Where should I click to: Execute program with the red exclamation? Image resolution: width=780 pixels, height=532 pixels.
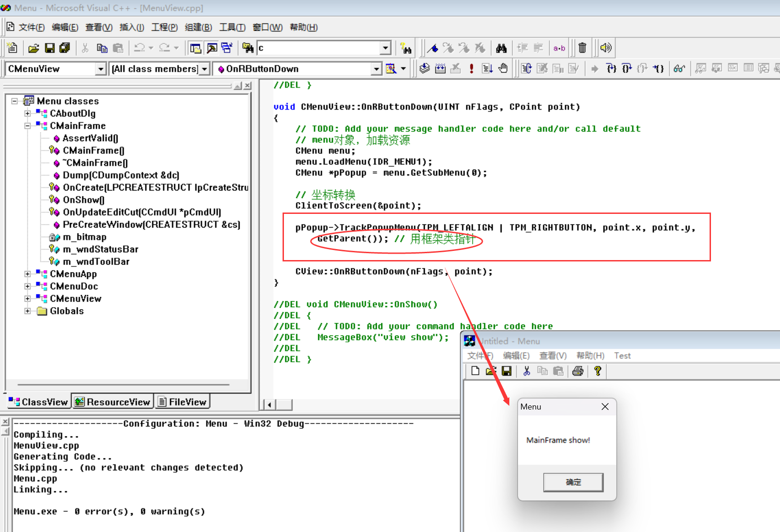click(x=471, y=69)
